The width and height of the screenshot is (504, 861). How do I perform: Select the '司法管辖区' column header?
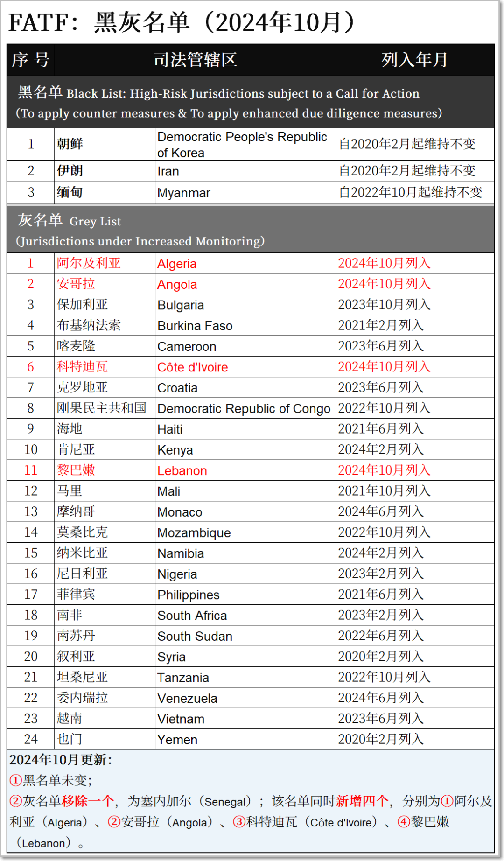(x=195, y=60)
